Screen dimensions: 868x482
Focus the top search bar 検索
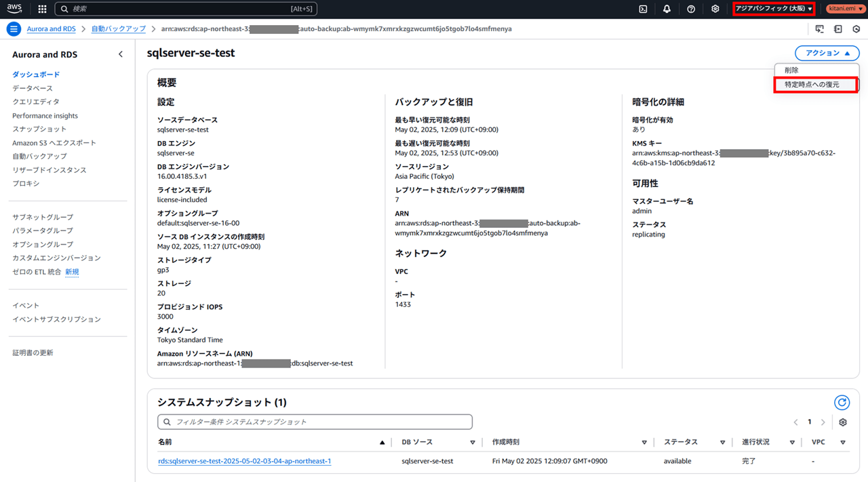[186, 9]
